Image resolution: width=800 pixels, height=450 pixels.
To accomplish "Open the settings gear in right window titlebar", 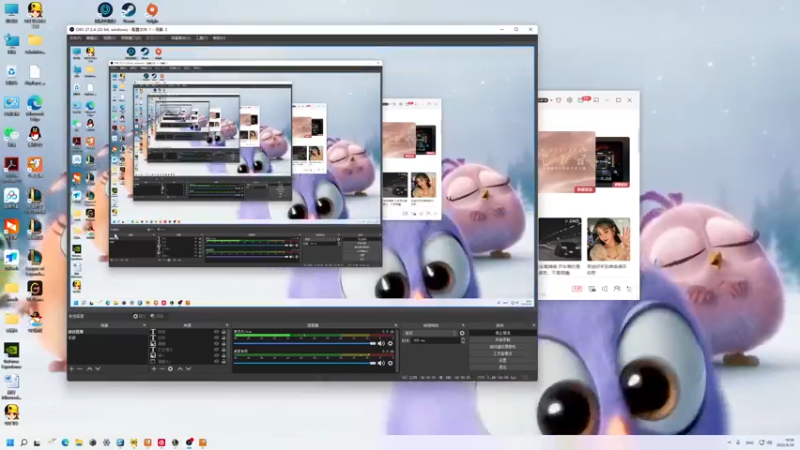I will pyautogui.click(x=569, y=100).
